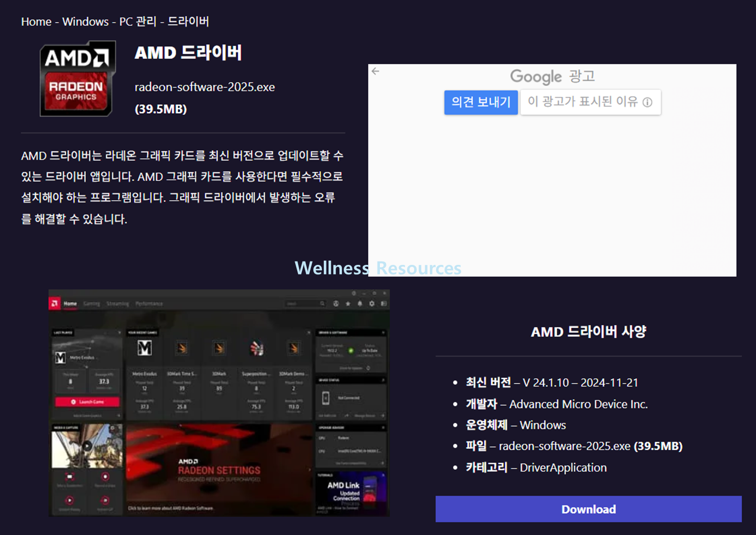Click the AMD Link banner in the screenshot
This screenshot has height=535, width=756.
(351, 492)
